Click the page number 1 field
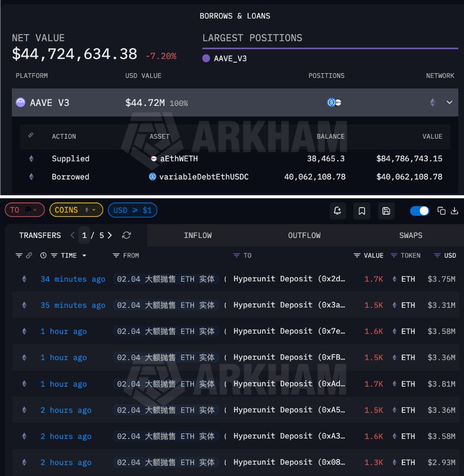This screenshot has height=476, width=464. [x=84, y=235]
